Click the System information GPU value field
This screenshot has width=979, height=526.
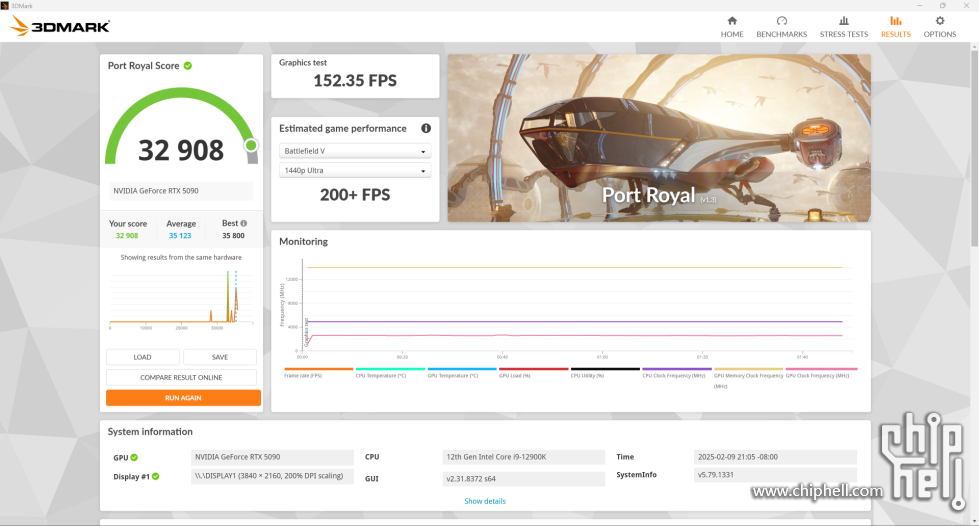pos(272,457)
